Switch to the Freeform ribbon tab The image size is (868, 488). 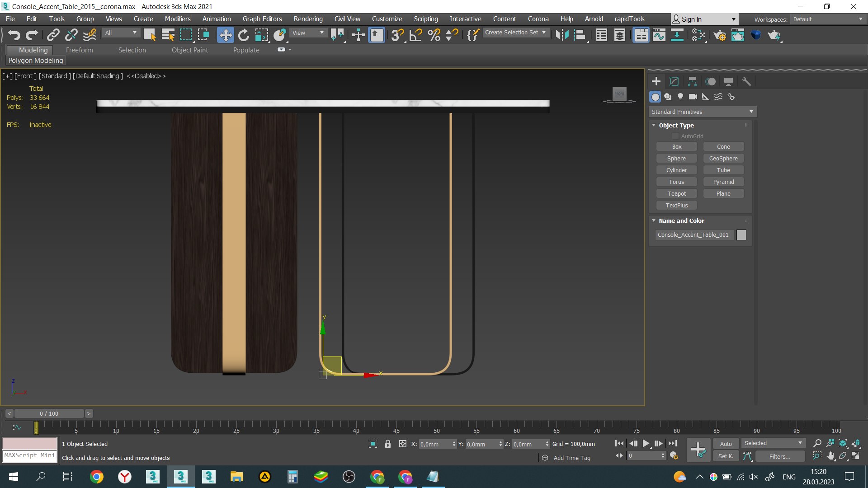79,50
